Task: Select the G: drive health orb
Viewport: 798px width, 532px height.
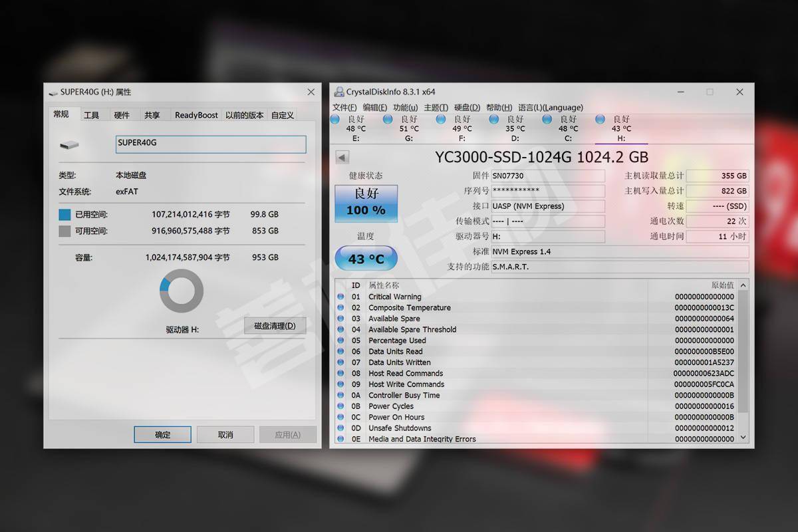Action: pos(388,119)
